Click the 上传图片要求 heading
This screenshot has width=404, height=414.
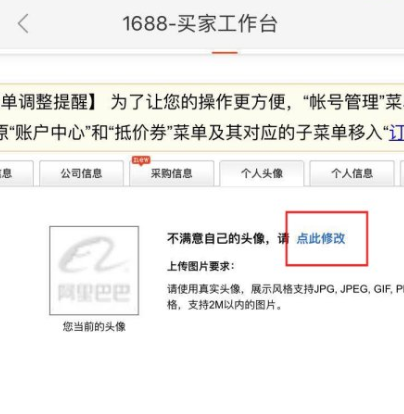[201, 266]
